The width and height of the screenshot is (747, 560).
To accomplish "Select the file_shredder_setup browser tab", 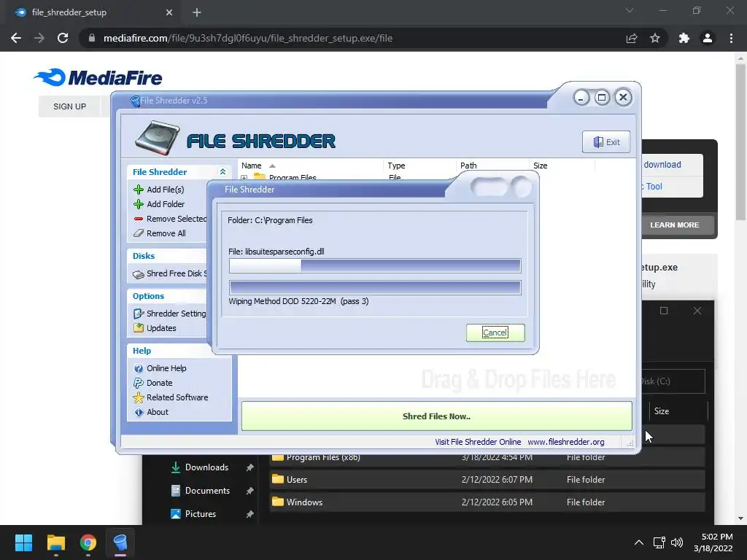I will [x=93, y=12].
